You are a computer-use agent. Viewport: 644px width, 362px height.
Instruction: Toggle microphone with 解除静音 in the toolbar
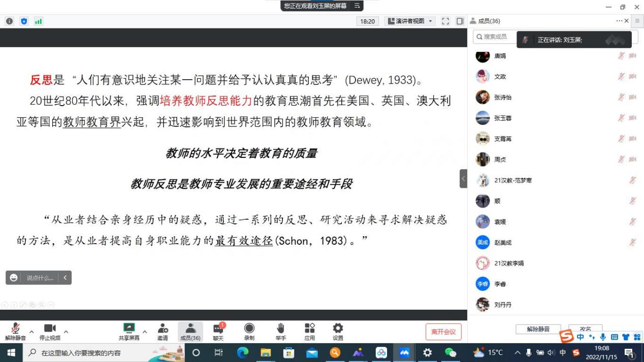pos(15,332)
